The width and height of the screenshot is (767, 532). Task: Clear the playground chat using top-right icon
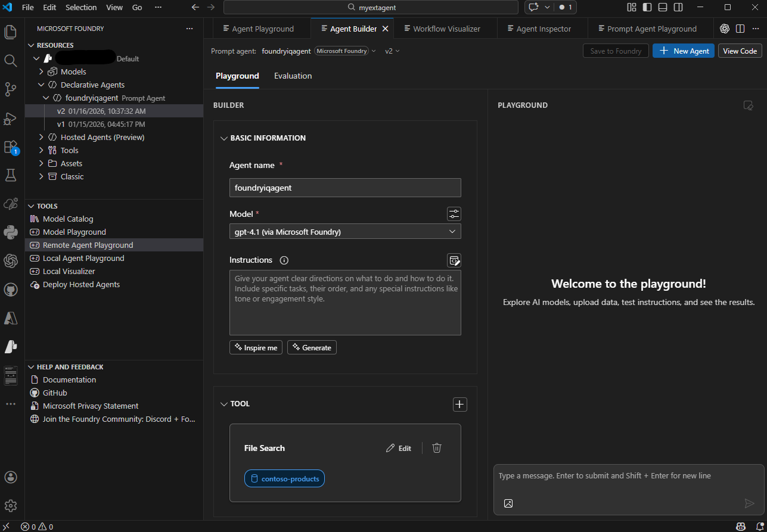749,105
